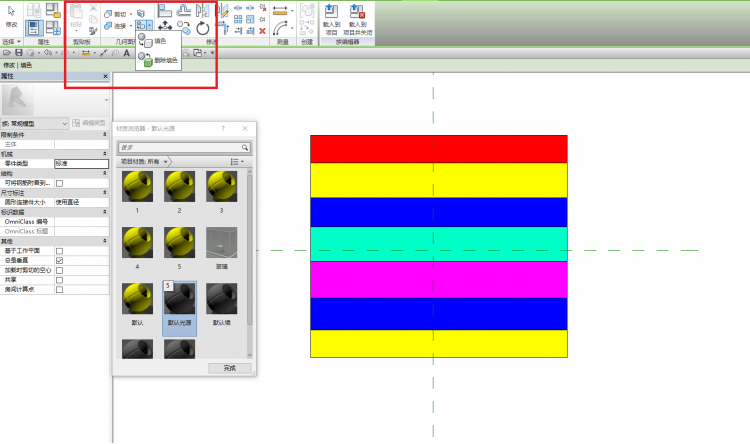This screenshot has width=750, height=444.
Task: Click the red Delete X icon
Action: click(262, 31)
